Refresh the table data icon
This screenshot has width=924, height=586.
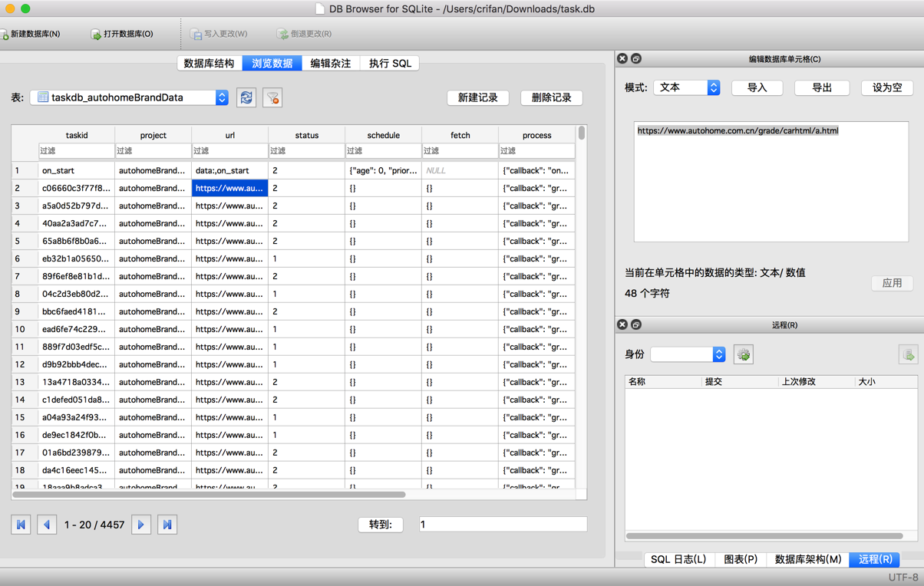(x=246, y=97)
